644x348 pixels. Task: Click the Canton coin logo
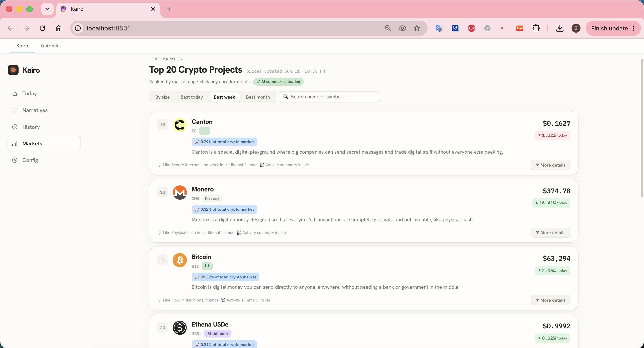180,125
